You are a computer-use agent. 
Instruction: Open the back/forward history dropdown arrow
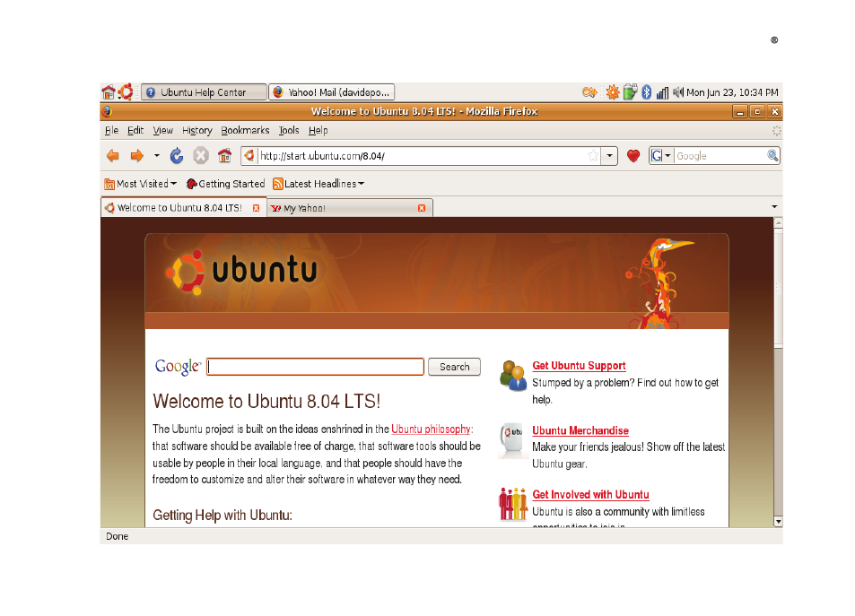(x=156, y=156)
